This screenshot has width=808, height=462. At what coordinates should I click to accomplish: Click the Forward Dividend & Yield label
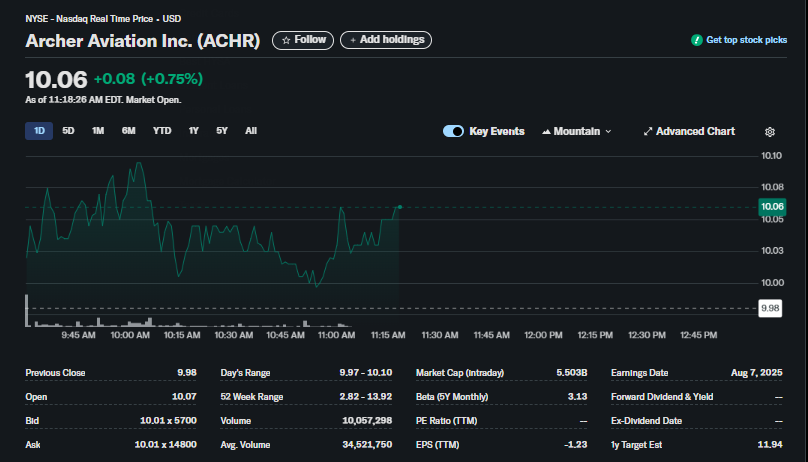[662, 397]
